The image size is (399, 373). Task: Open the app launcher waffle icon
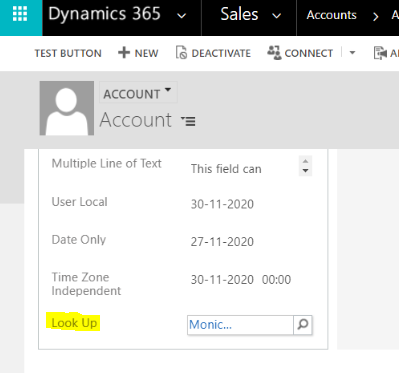click(20, 15)
